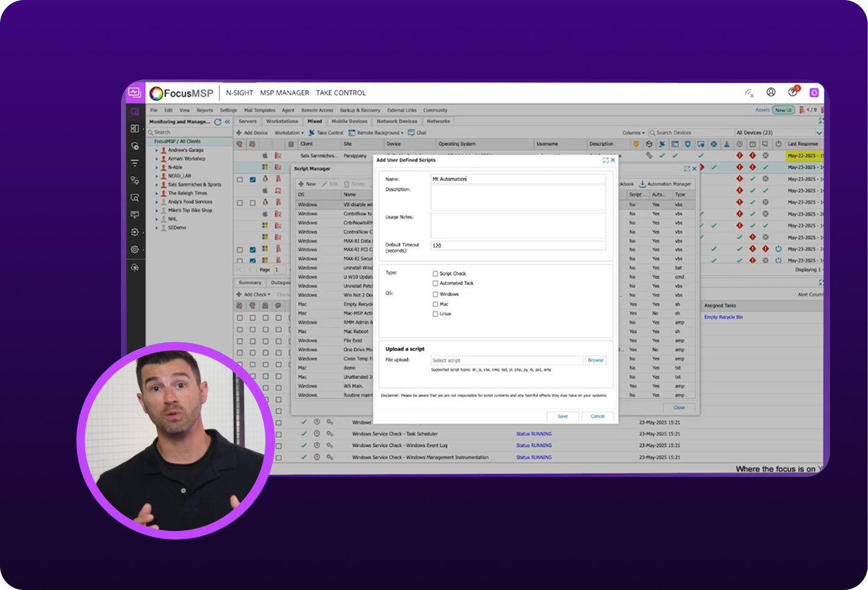Open the Columns dropdown

coord(633,133)
